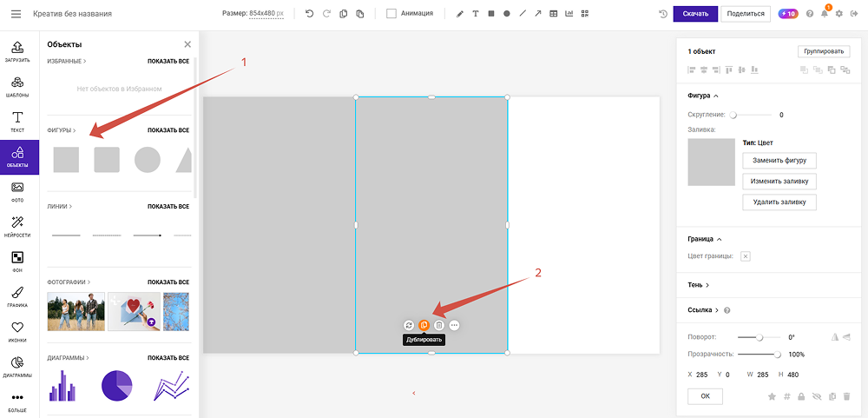Select the circle shape thumbnail
868x418 pixels.
148,160
